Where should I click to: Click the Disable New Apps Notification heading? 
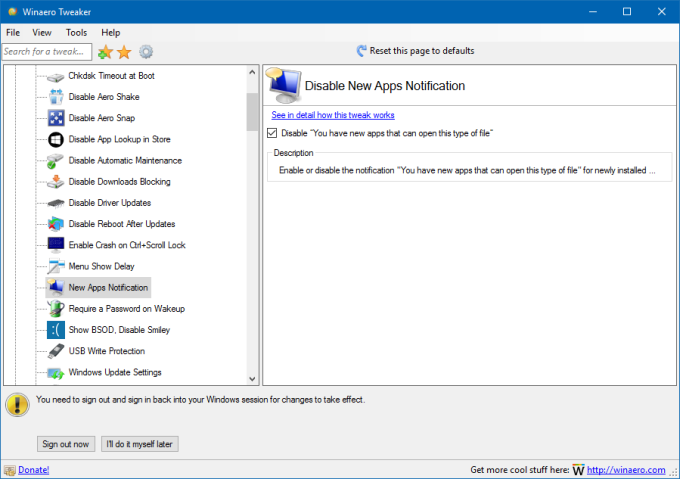coord(385,86)
